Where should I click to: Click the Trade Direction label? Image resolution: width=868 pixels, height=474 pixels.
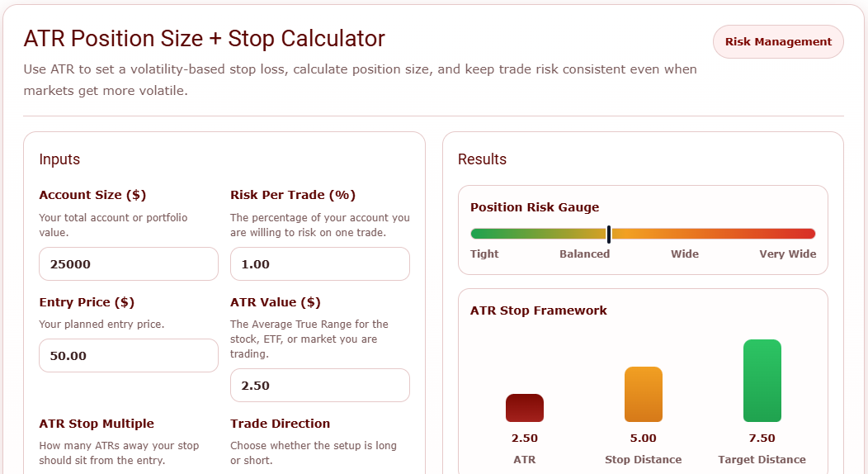[x=280, y=424]
